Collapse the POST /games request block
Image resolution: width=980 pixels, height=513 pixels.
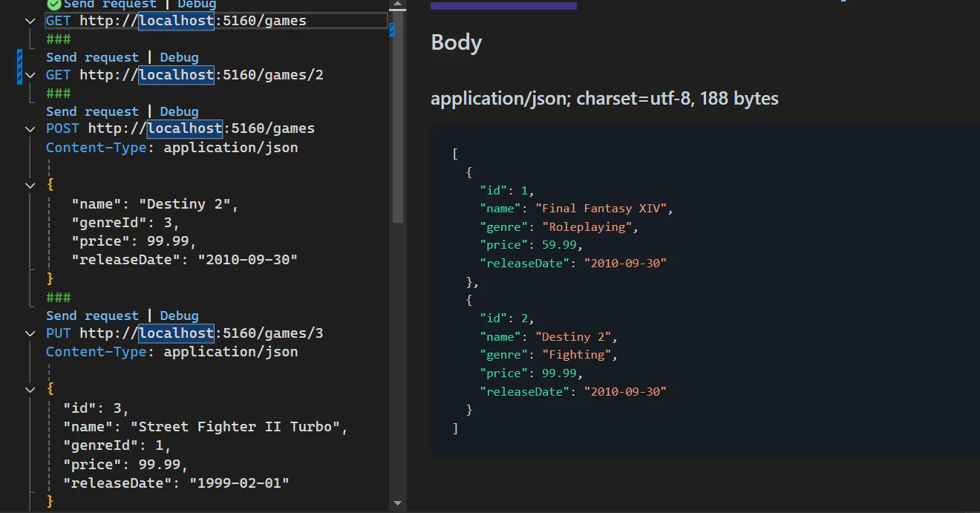click(30, 128)
